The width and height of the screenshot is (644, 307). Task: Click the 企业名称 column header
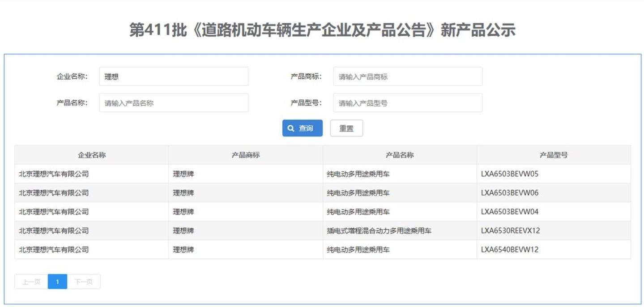tap(92, 155)
